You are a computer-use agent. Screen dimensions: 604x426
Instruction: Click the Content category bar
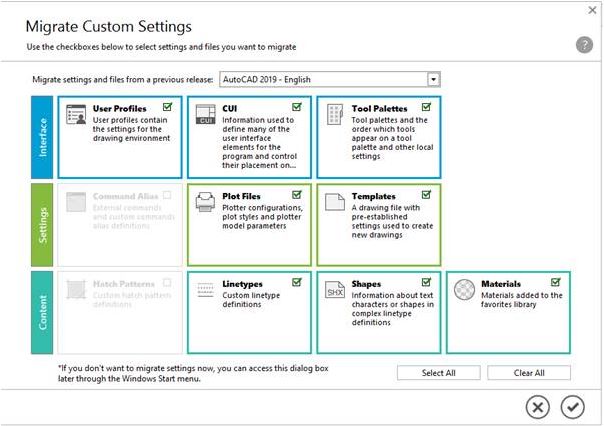coord(42,312)
